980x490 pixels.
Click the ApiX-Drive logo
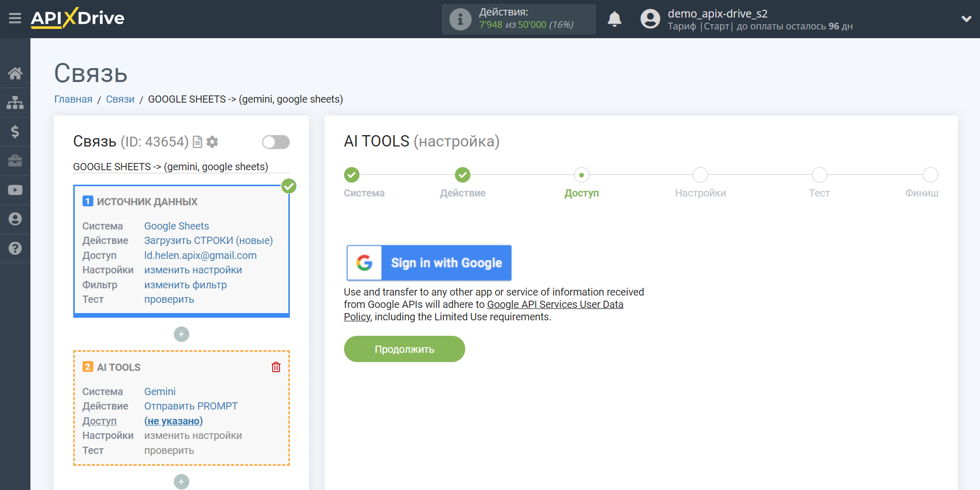[77, 18]
